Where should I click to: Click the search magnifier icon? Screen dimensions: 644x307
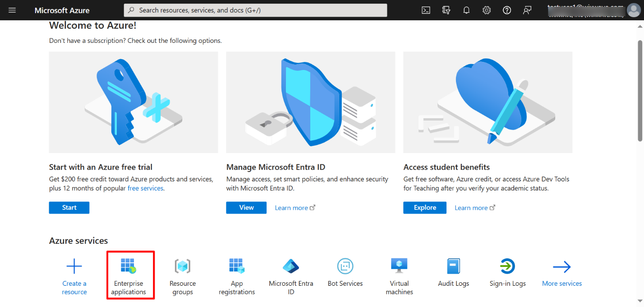pyautogui.click(x=132, y=10)
